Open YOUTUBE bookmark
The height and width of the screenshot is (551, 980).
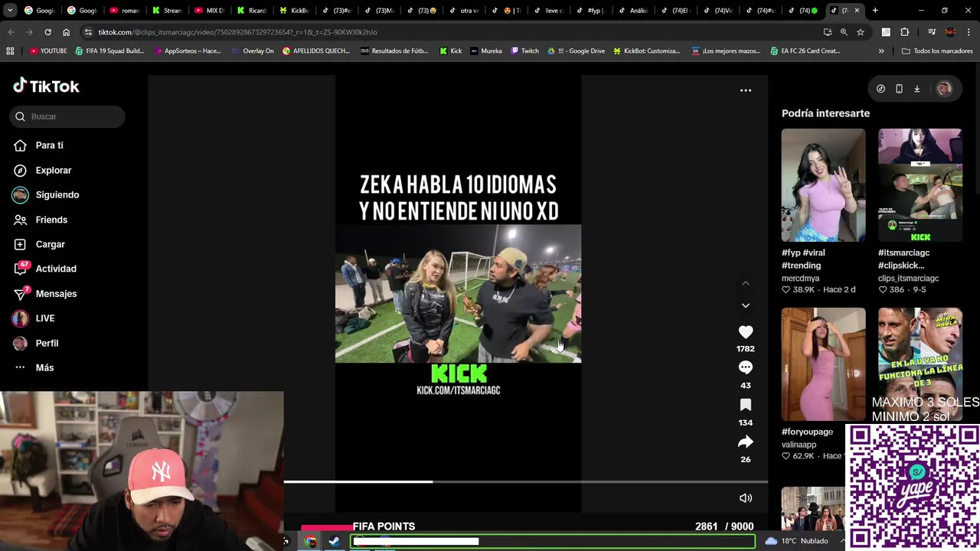click(x=48, y=51)
